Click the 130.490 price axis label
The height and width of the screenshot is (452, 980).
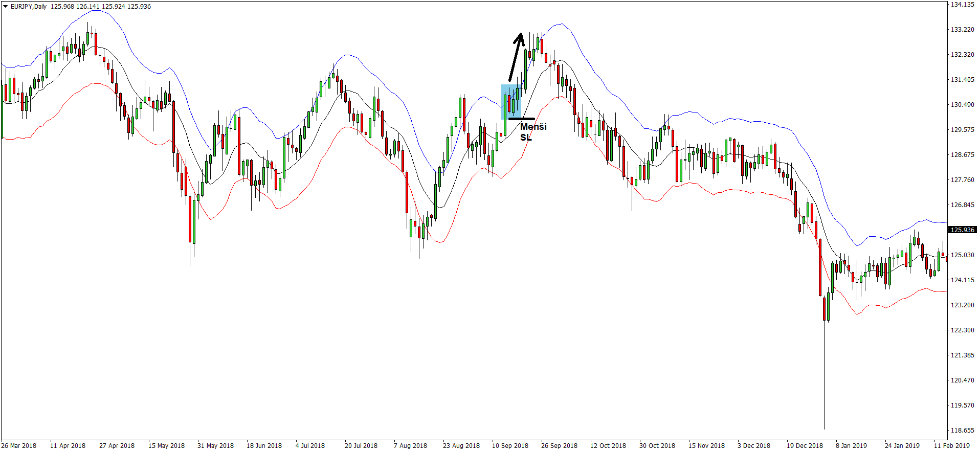962,105
